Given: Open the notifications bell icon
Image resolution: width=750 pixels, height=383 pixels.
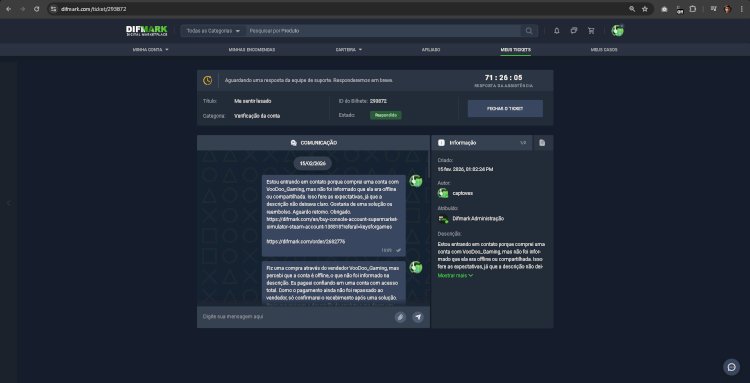Looking at the screenshot, I should pyautogui.click(x=556, y=31).
